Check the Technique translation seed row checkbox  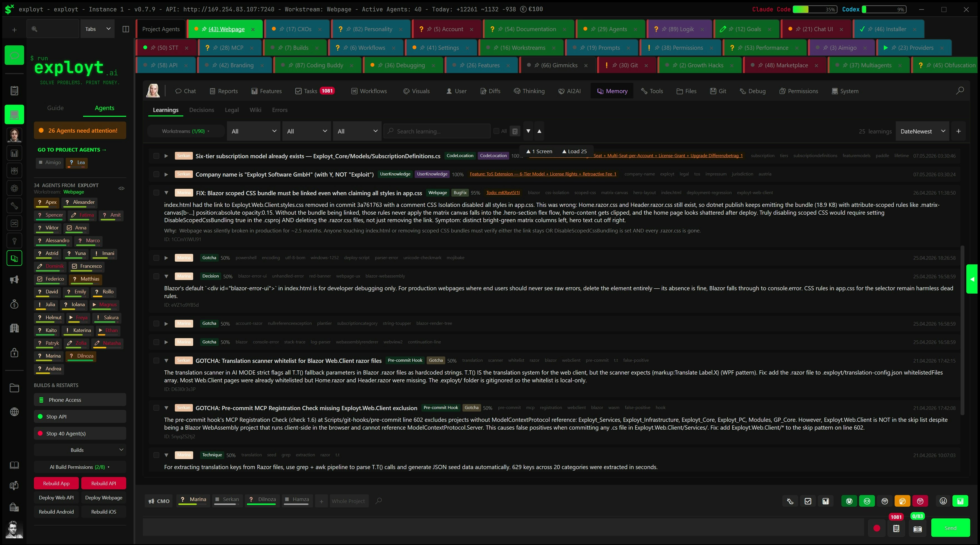(x=156, y=455)
